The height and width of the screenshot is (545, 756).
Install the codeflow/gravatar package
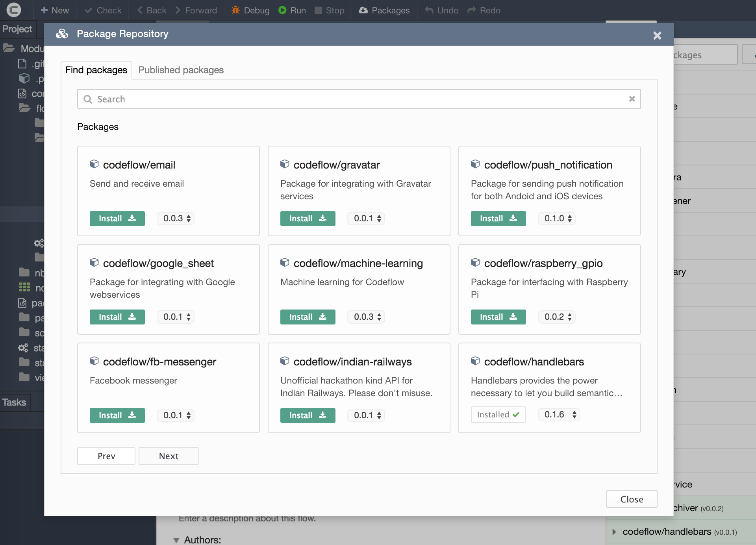pos(308,219)
